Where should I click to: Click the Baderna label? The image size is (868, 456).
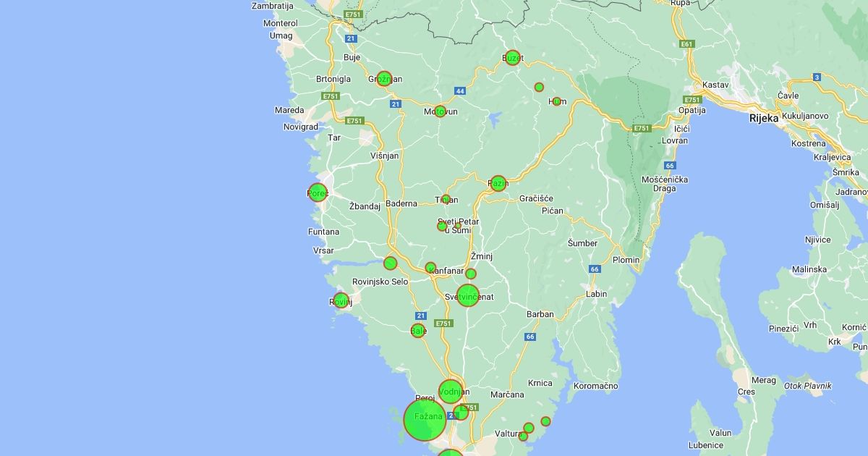point(401,203)
